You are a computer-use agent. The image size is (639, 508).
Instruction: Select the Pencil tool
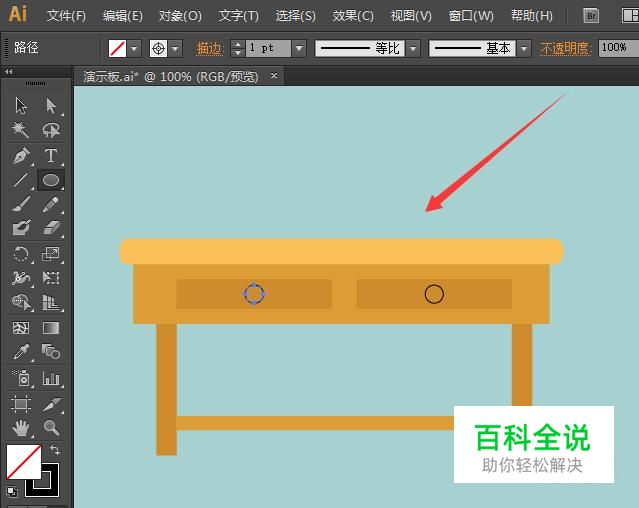click(x=51, y=204)
